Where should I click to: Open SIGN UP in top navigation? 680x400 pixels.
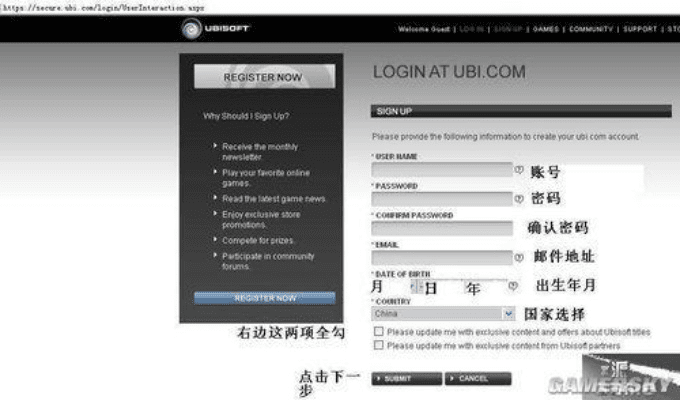[508, 29]
